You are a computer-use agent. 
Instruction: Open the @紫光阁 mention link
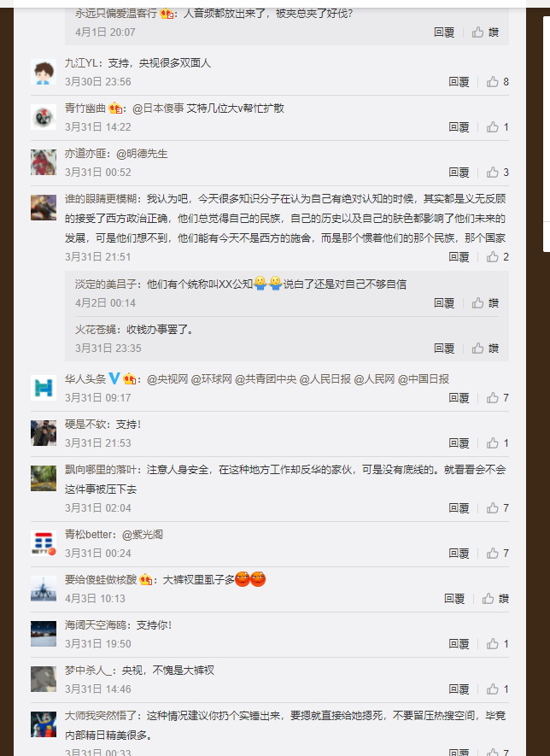coord(143,535)
